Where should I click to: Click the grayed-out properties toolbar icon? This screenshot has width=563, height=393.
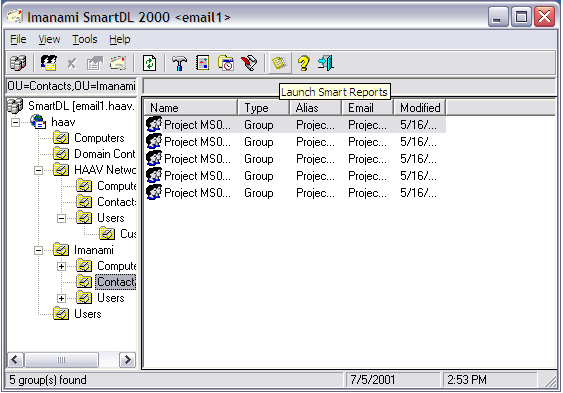pyautogui.click(x=94, y=64)
